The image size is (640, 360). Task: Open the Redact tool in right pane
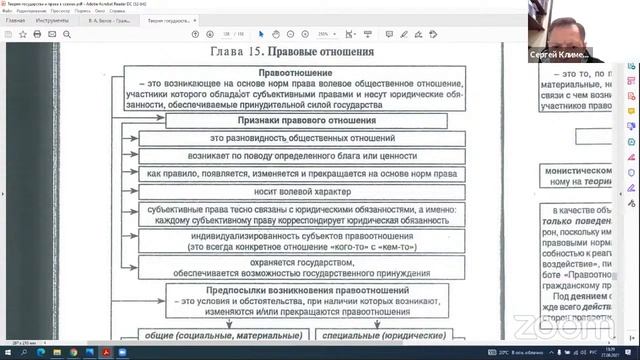631,157
